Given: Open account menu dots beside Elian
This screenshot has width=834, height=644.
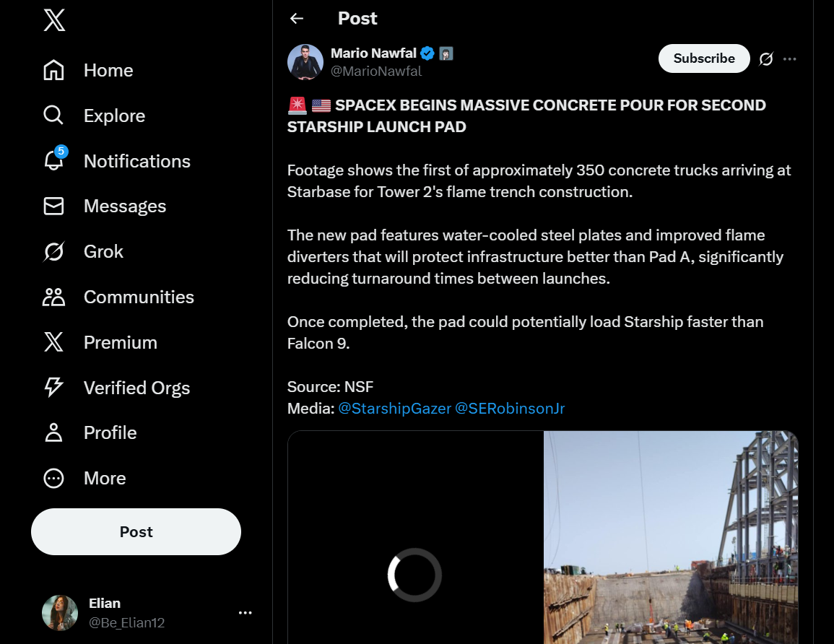Looking at the screenshot, I should click(x=246, y=613).
